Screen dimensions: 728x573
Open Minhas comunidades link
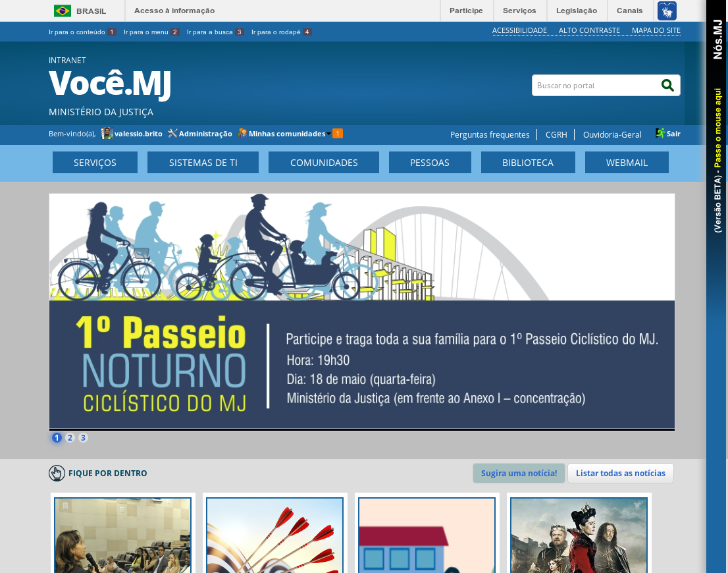pyautogui.click(x=287, y=134)
